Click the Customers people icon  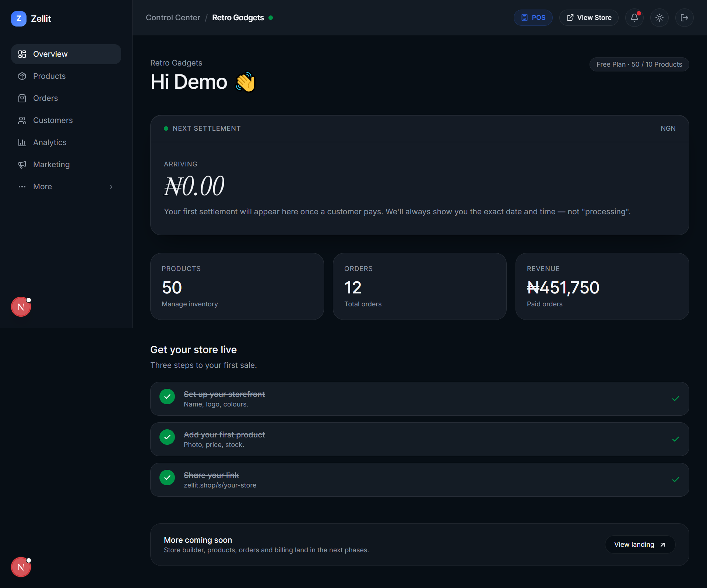tap(22, 120)
